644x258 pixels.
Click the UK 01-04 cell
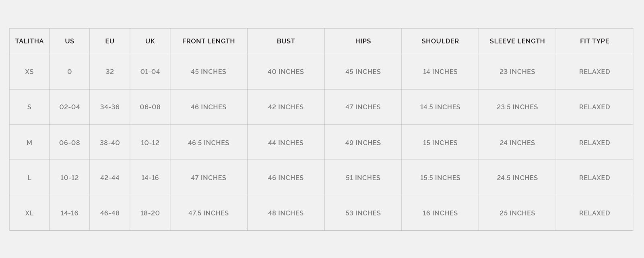click(x=150, y=72)
